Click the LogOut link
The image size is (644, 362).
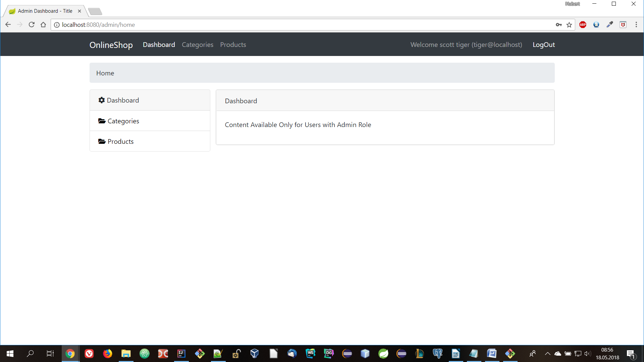pos(543,45)
